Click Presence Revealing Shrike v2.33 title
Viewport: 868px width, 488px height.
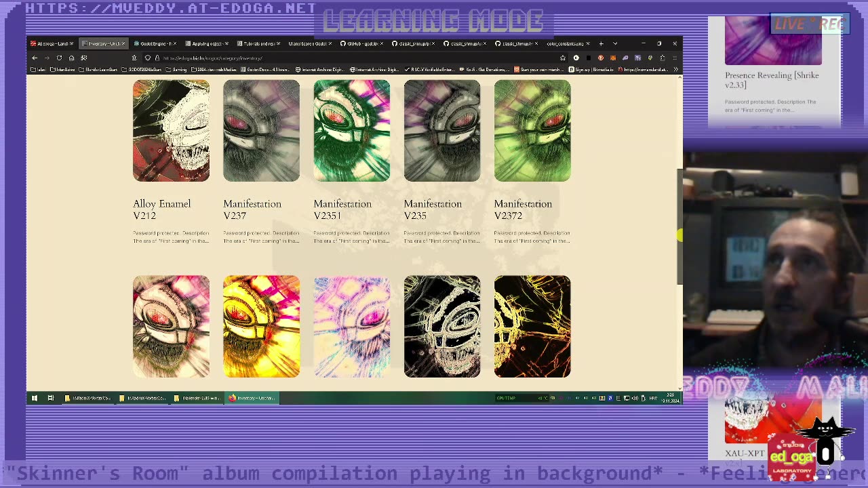click(x=772, y=80)
